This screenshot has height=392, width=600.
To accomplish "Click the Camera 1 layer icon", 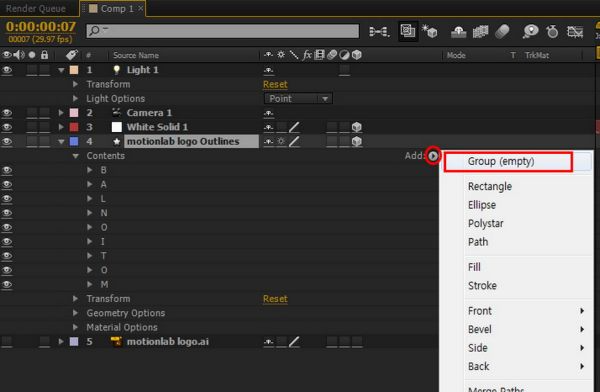I will 116,113.
